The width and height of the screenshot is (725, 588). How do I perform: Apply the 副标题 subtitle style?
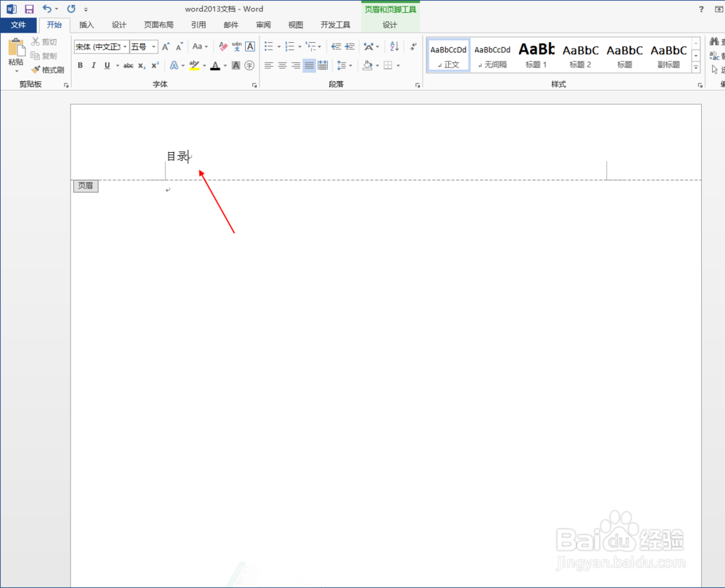(668, 55)
